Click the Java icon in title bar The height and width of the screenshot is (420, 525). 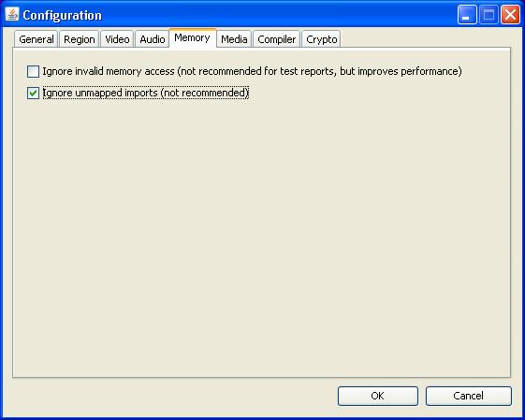(12, 14)
